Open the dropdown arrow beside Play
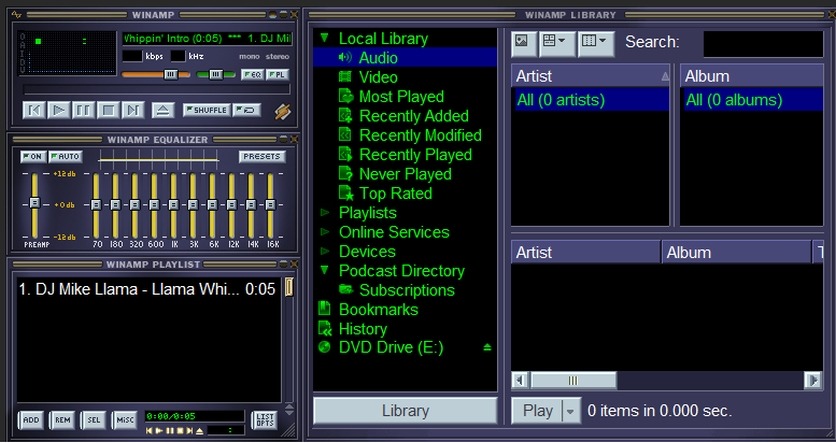 (x=570, y=411)
